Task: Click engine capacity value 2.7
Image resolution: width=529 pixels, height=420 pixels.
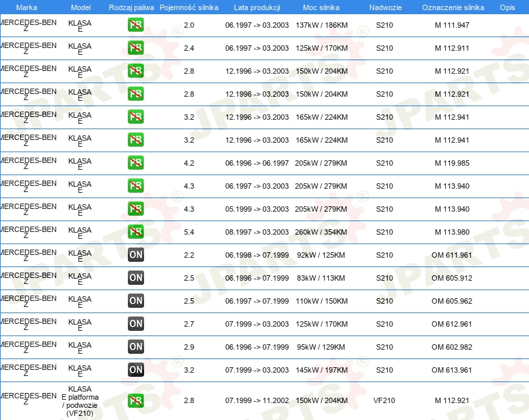Action: (x=189, y=323)
